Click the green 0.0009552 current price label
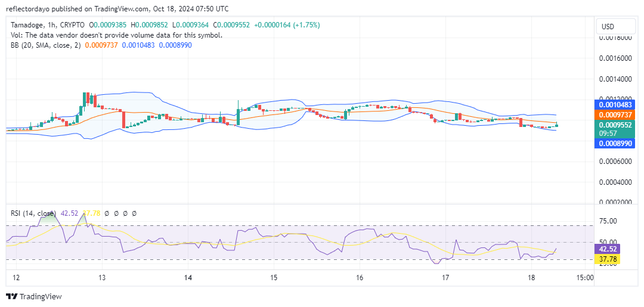The height and width of the screenshot is (307, 644). (x=615, y=129)
